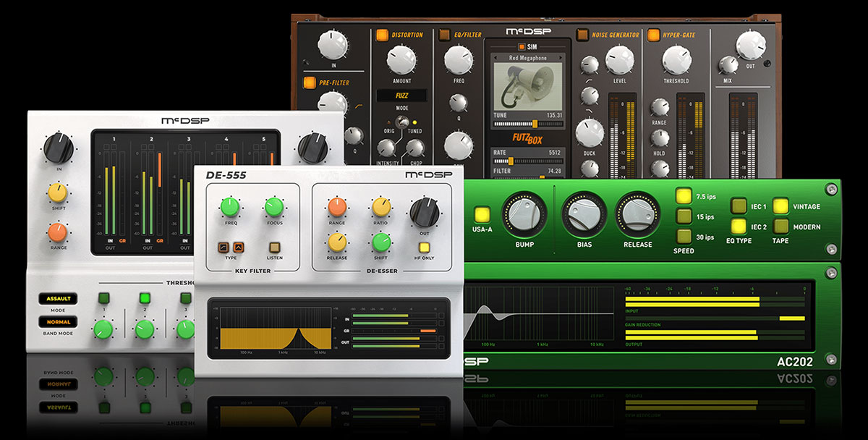Click the DE-555 Focus knob
The image size is (868, 440).
[274, 208]
